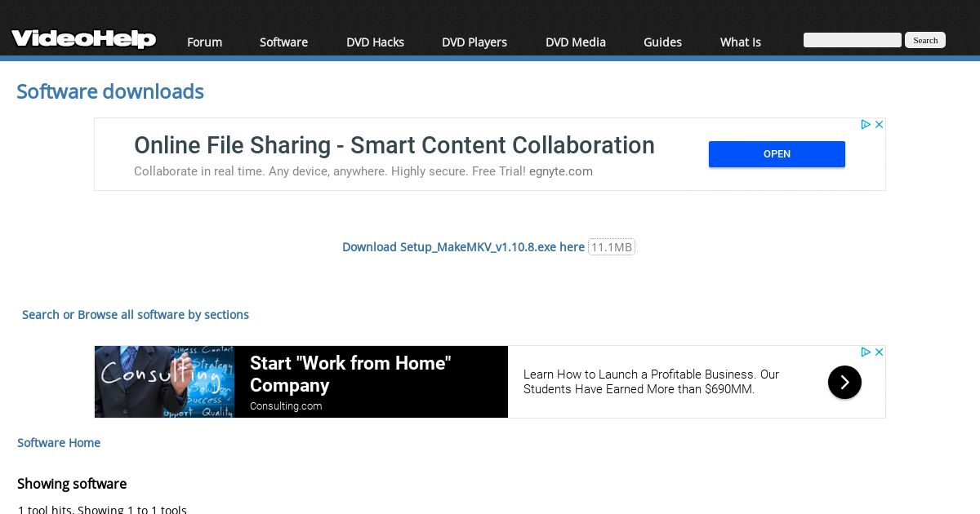Open the Software Home link

59,442
